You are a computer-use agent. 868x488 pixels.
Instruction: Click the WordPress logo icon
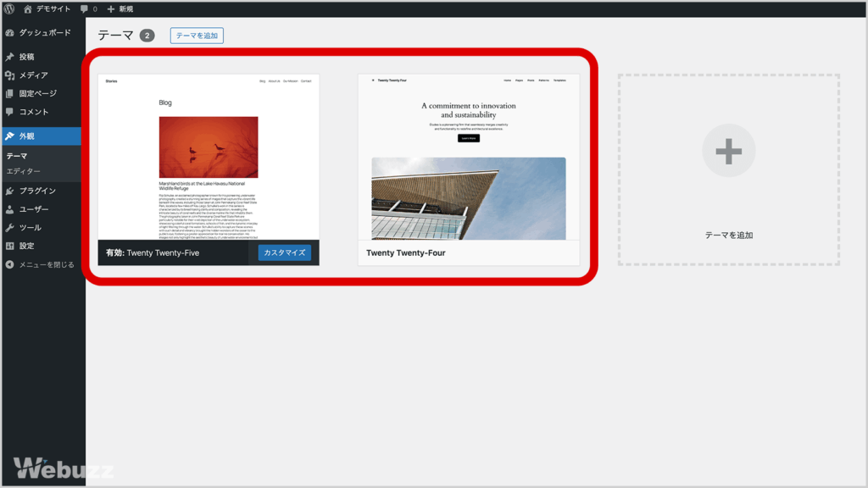click(8, 8)
